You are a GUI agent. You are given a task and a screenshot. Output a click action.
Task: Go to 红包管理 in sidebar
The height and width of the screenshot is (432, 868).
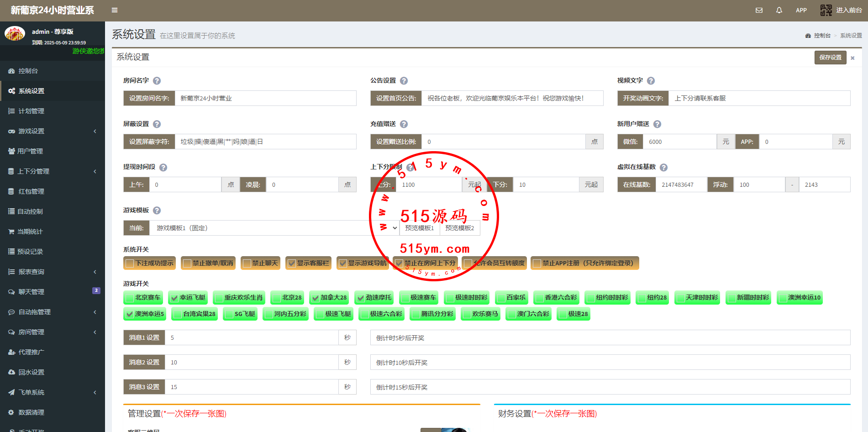tap(31, 191)
